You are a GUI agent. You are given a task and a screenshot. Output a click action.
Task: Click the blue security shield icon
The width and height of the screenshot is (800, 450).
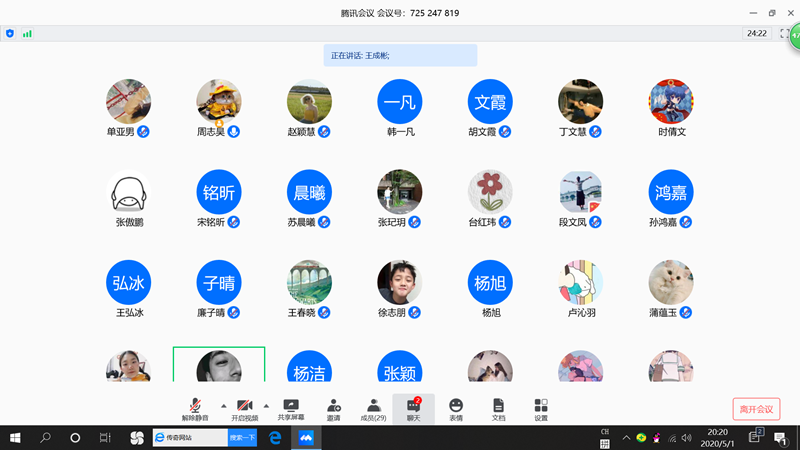pyautogui.click(x=10, y=33)
